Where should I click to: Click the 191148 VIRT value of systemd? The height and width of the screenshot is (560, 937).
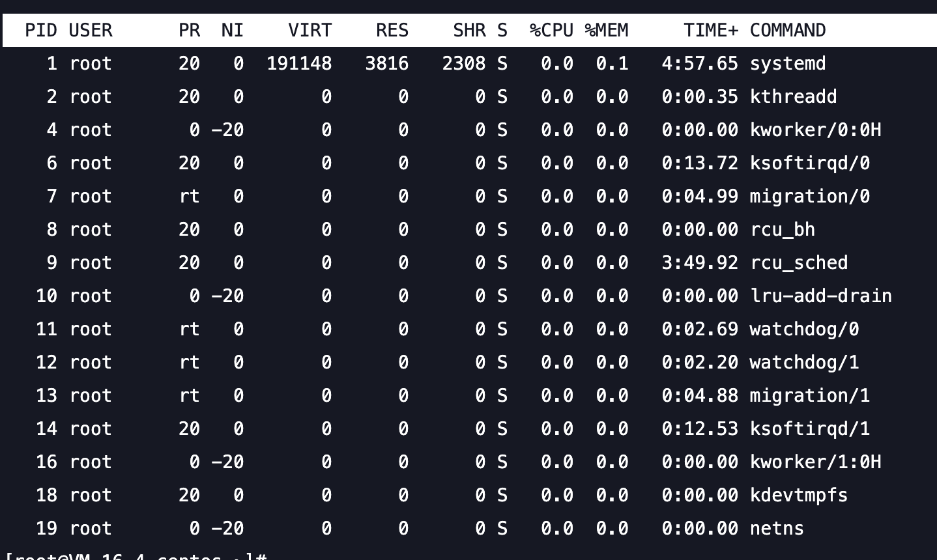coord(299,64)
